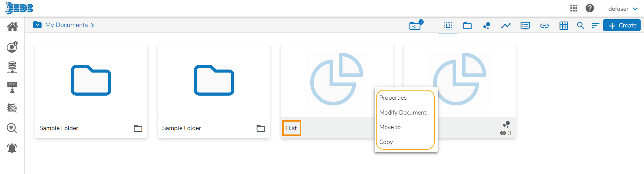Open the sort options icon
Image resolution: width=644 pixels, height=174 pixels.
(595, 26)
